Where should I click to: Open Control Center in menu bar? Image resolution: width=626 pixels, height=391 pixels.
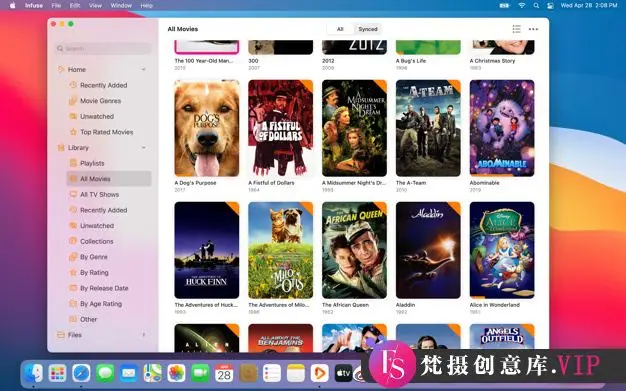click(550, 6)
